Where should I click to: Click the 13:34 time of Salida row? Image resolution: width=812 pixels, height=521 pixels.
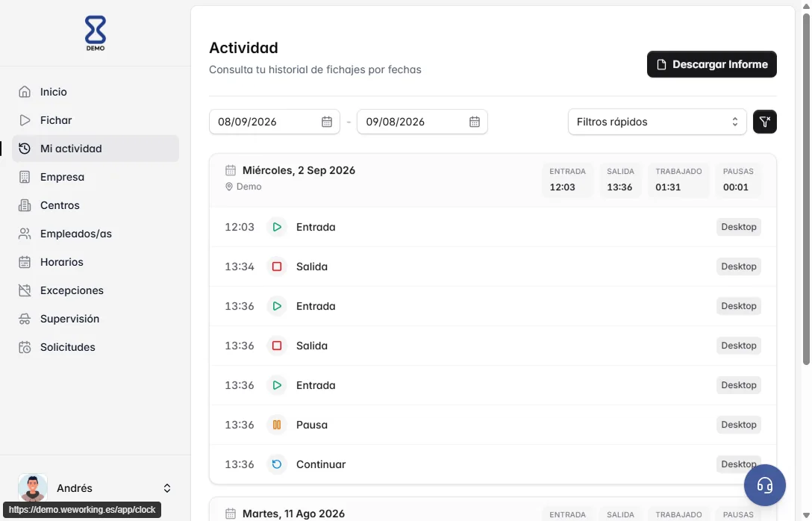(x=240, y=266)
